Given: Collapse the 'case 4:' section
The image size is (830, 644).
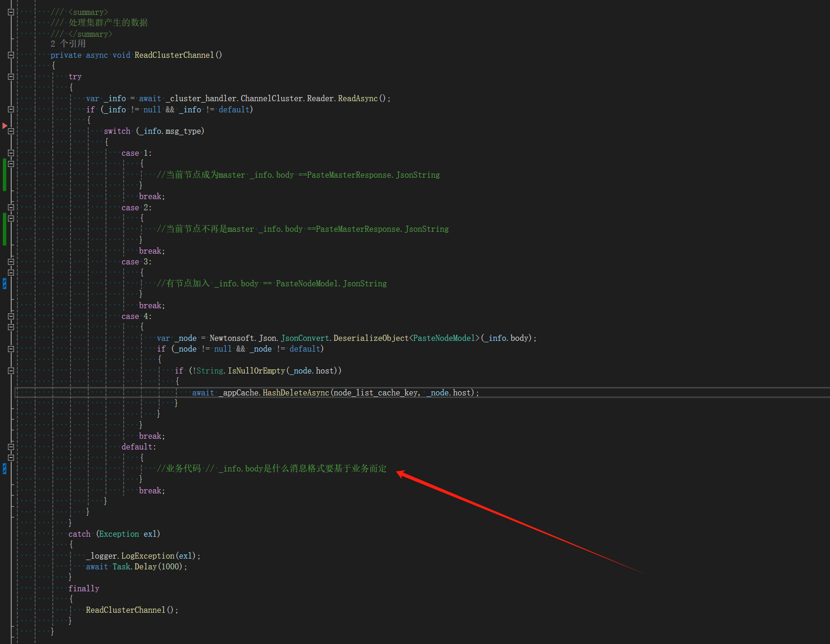Looking at the screenshot, I should pyautogui.click(x=11, y=316).
